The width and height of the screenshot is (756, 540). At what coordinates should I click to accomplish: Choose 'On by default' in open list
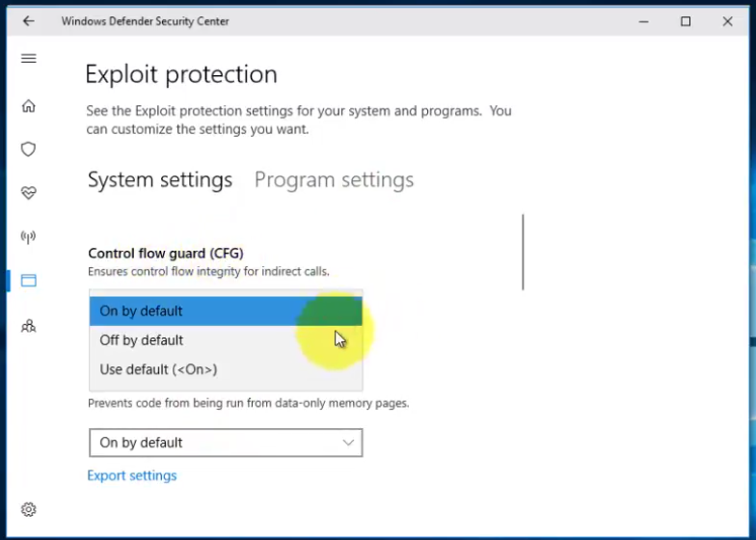point(226,310)
